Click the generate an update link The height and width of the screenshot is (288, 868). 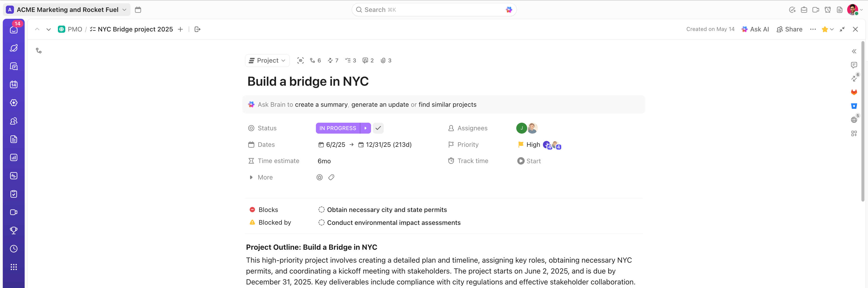pos(380,105)
